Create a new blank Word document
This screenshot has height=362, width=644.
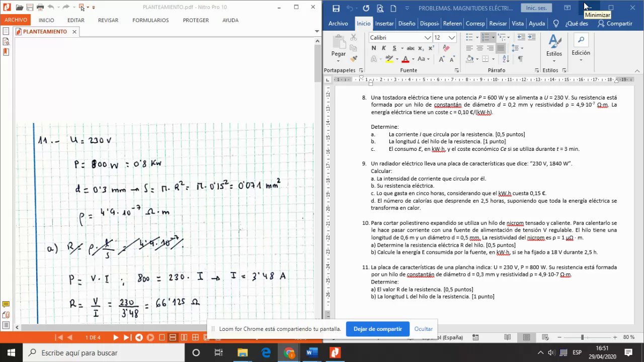[x=393, y=9]
